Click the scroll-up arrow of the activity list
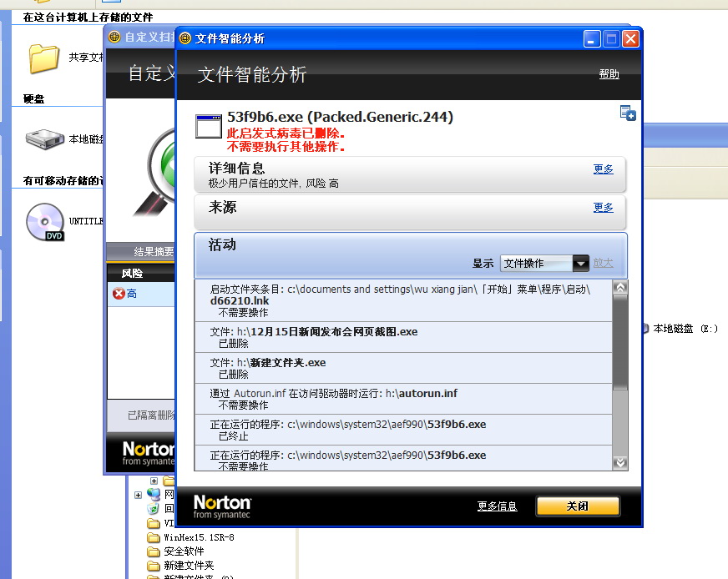The width and height of the screenshot is (728, 579). coord(620,288)
